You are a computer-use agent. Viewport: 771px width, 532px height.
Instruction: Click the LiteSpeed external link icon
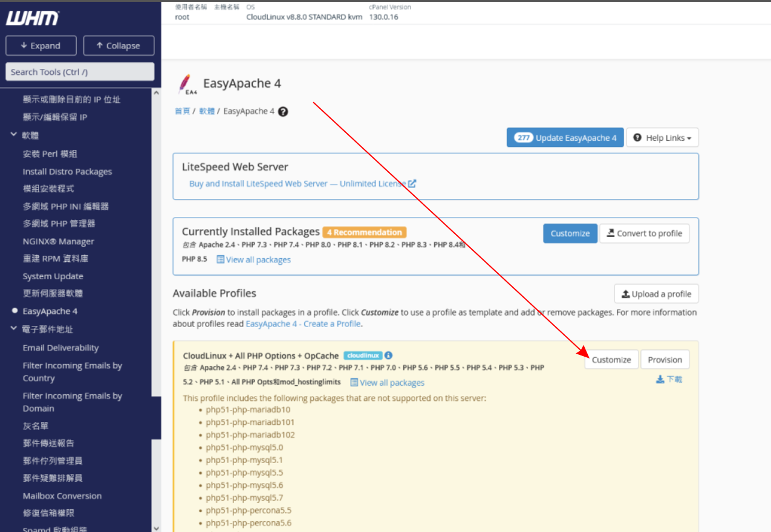(x=412, y=184)
